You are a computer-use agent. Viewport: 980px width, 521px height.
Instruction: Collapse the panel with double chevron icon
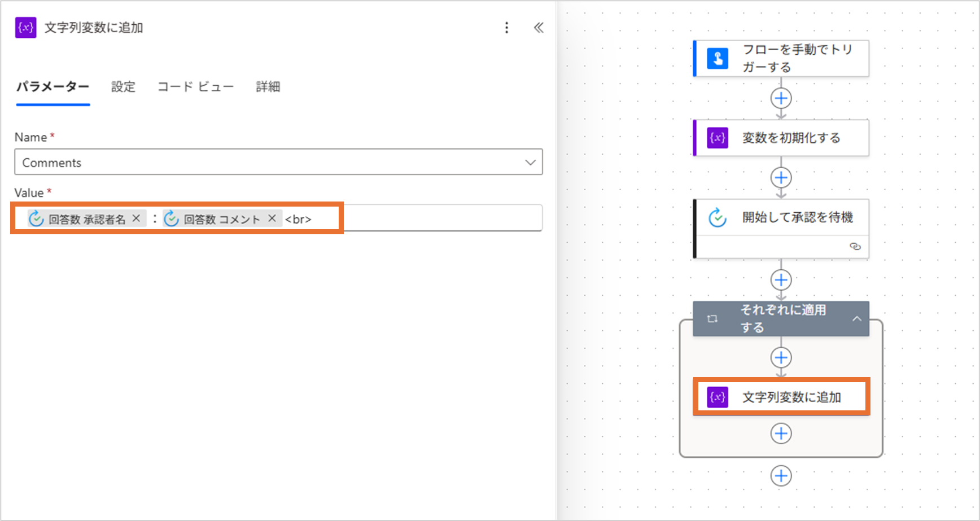click(x=539, y=28)
